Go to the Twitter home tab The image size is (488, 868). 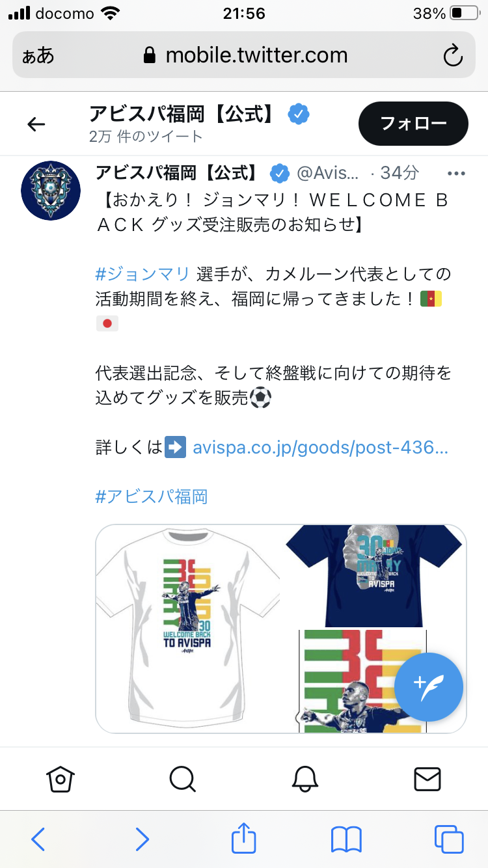[x=61, y=778]
